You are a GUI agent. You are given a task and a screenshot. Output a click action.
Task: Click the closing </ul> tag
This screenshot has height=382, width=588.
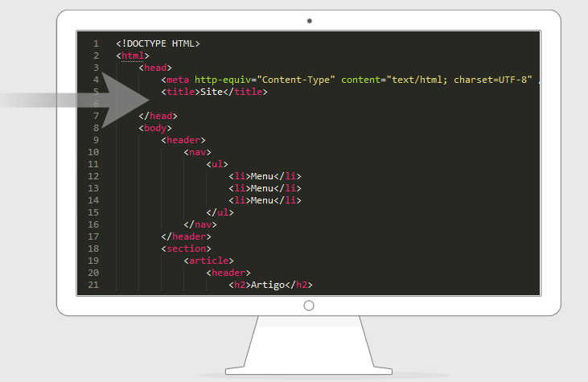click(220, 212)
